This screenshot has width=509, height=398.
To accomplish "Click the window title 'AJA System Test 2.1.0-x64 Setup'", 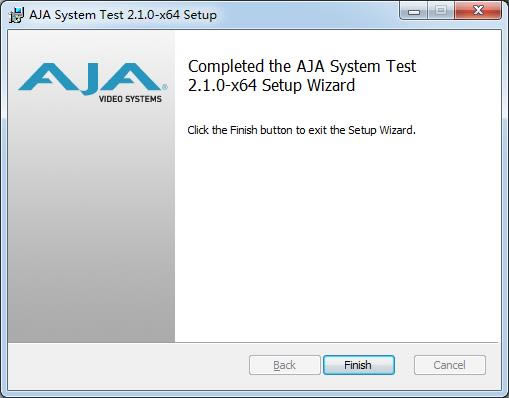I will [123, 15].
